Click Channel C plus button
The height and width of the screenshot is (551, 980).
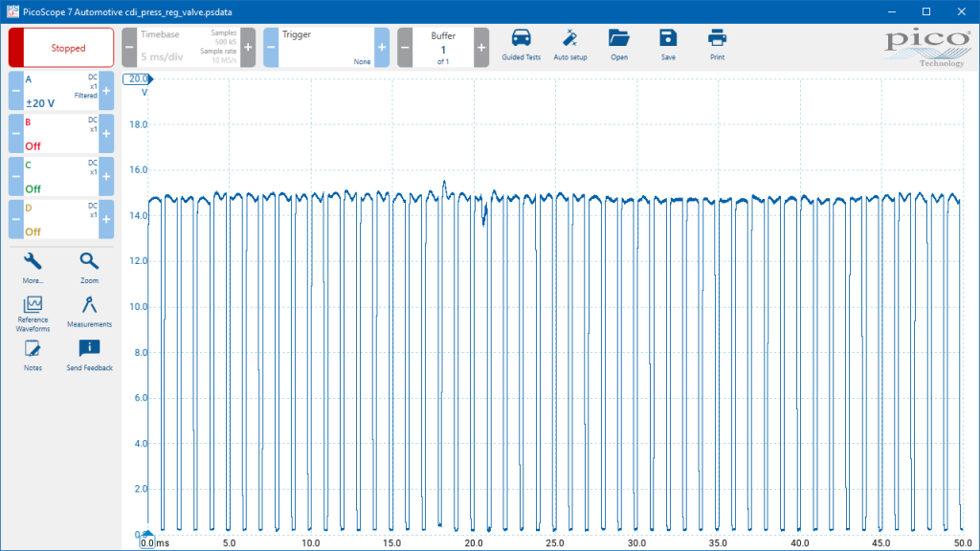click(106, 177)
